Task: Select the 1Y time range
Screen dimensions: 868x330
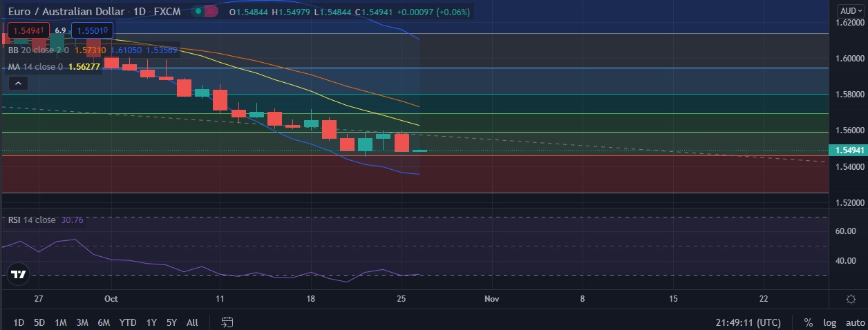Action: pyautogui.click(x=151, y=322)
